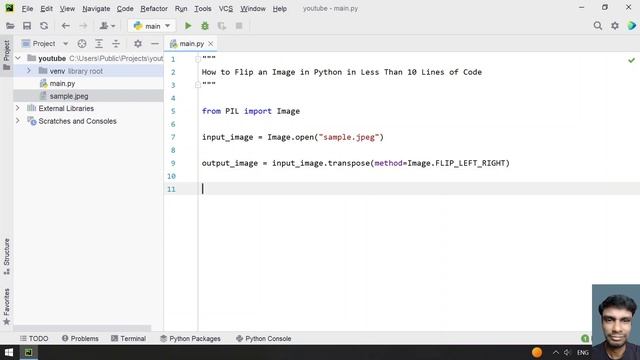
Task: Hide the Project panel with minus icon
Action: tap(155, 44)
